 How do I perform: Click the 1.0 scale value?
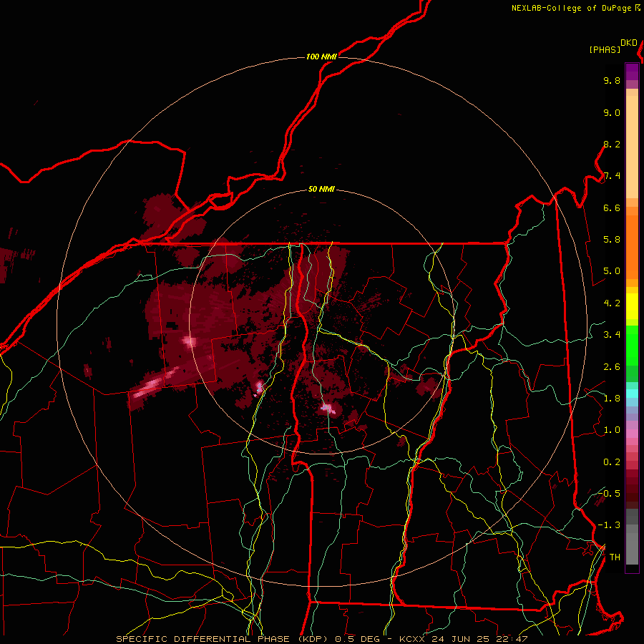click(612, 430)
